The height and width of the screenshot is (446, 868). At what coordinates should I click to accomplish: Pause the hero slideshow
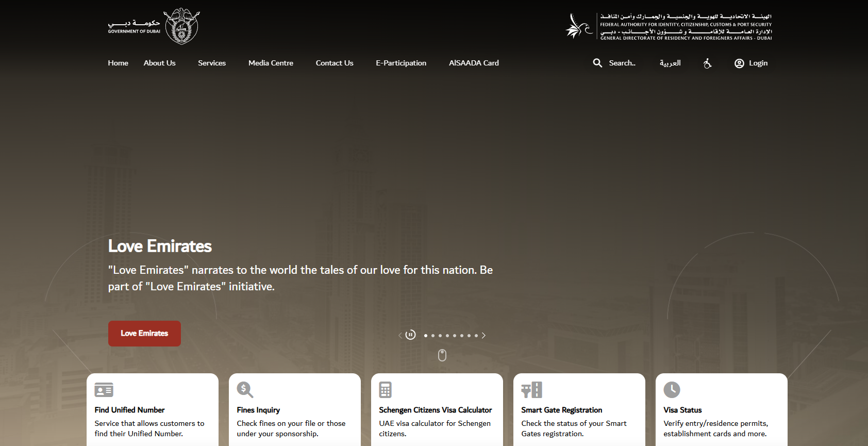coord(410,335)
